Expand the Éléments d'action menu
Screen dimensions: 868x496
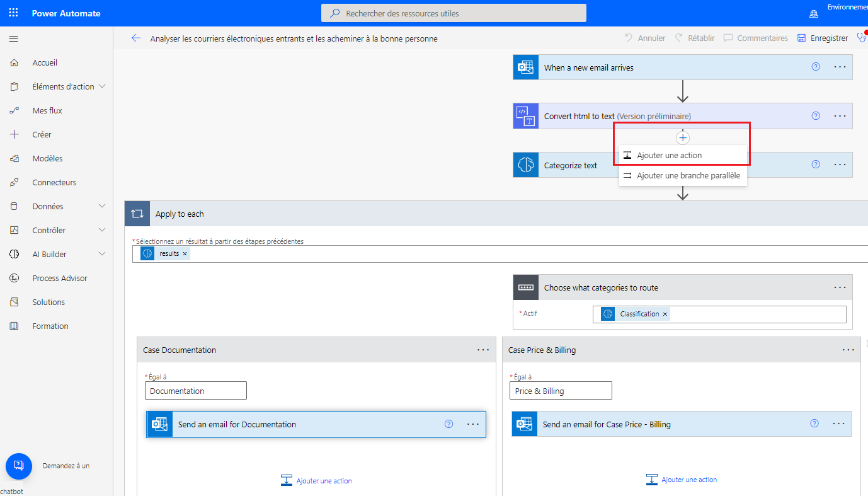pyautogui.click(x=102, y=86)
